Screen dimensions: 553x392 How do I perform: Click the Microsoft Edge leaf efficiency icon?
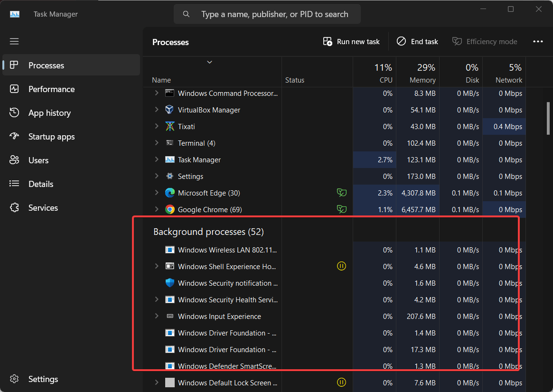[342, 193]
